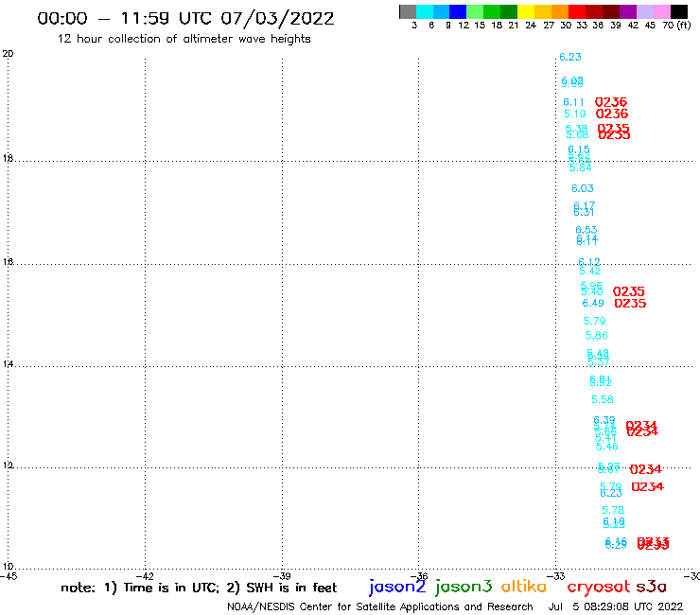Click the 5.42 wave height value
The image size is (700, 615).
pos(590,272)
